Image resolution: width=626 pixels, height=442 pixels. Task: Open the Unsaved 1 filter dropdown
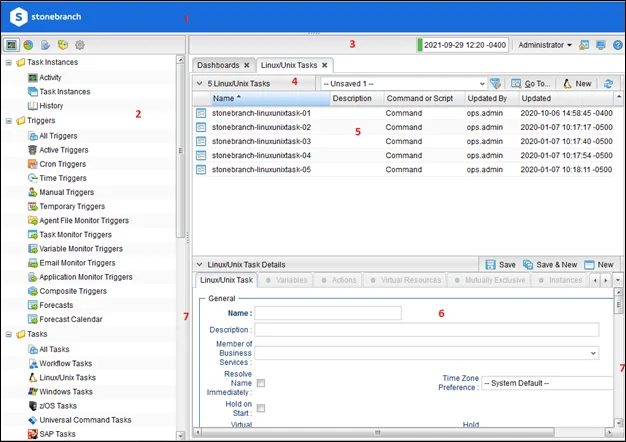[482, 84]
